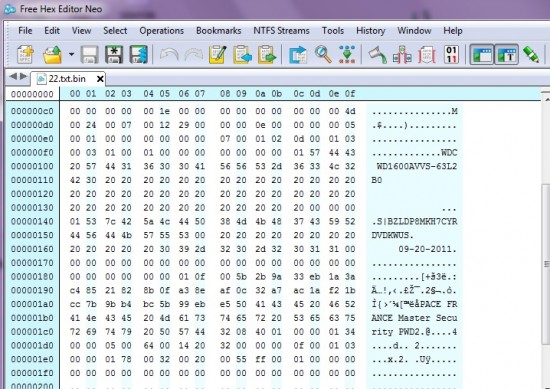Image resolution: width=550 pixels, height=389 pixels.
Task: Click address 000001f0 in the offset column
Action: point(32,373)
